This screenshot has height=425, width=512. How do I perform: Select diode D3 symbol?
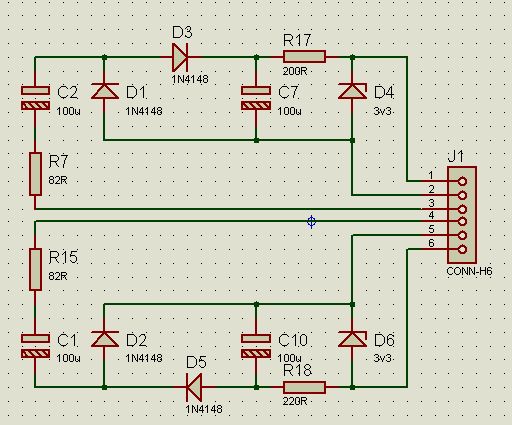coord(180,57)
